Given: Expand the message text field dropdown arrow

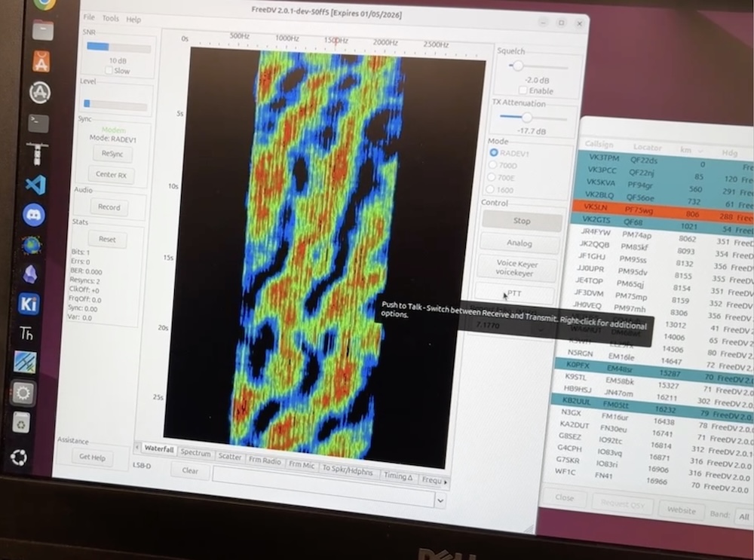Looking at the screenshot, I should pyautogui.click(x=440, y=501).
